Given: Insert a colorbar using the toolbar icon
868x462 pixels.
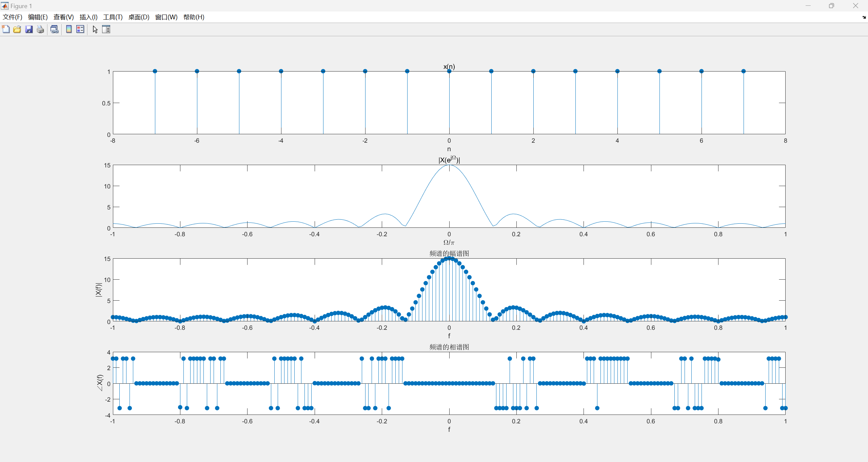Looking at the screenshot, I should coord(69,29).
